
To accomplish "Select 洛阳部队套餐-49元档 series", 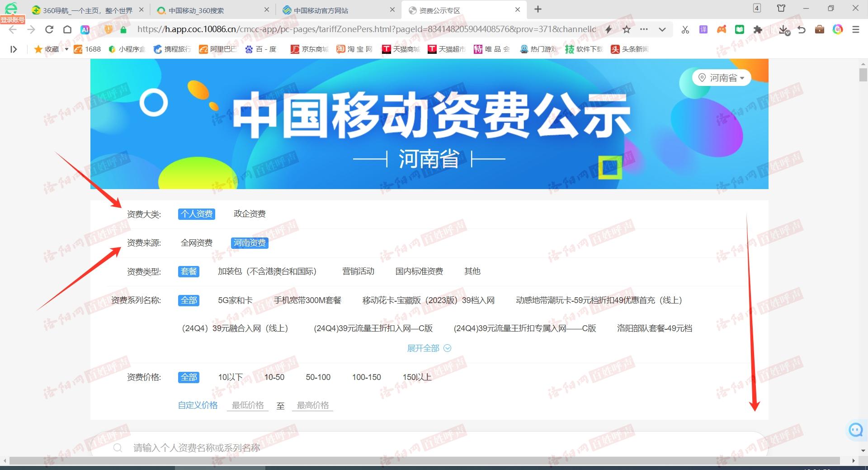I will [x=655, y=328].
